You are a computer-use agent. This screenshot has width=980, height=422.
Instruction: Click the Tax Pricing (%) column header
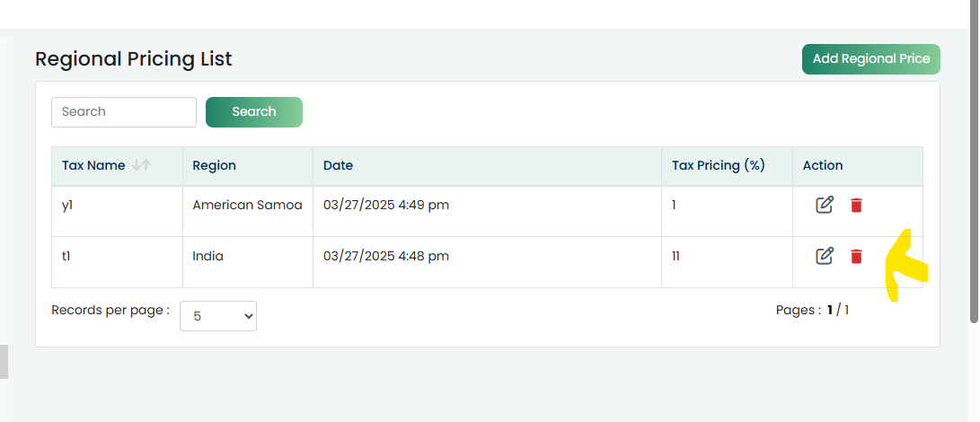coord(719,166)
